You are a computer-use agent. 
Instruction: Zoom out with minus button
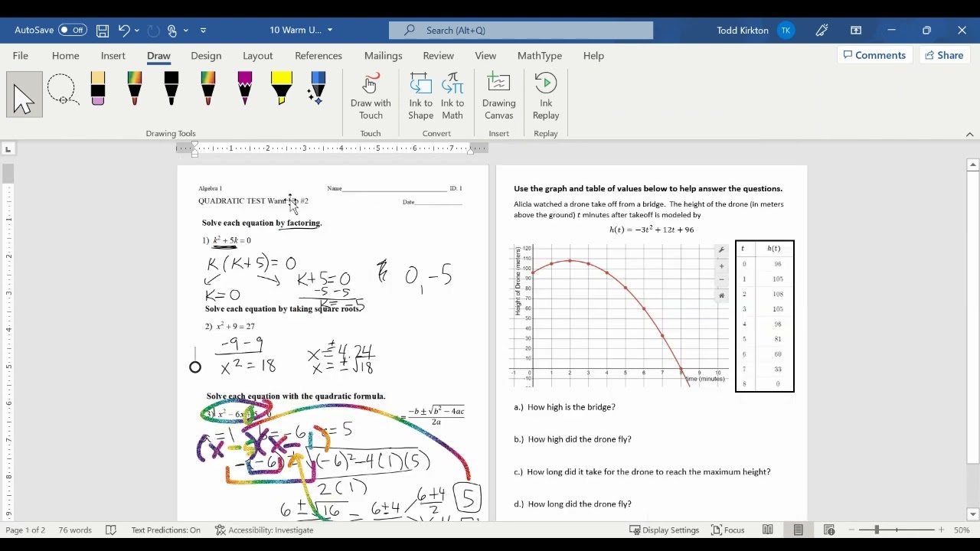[x=851, y=530]
